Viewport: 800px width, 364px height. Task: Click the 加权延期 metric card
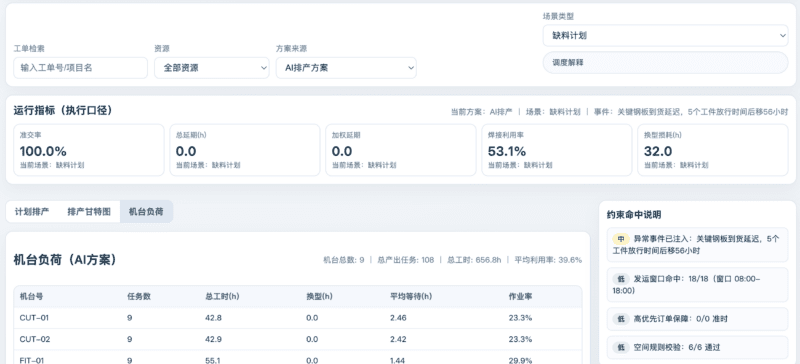pos(401,150)
